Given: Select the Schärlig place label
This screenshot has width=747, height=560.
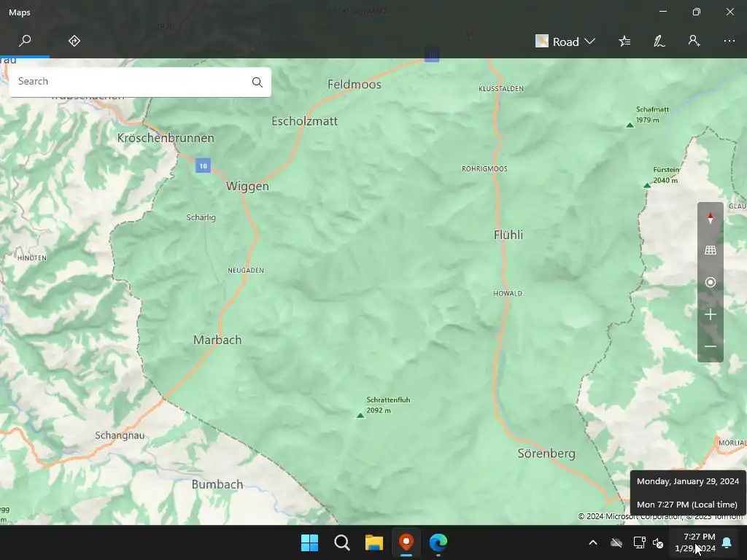Looking at the screenshot, I should (201, 217).
